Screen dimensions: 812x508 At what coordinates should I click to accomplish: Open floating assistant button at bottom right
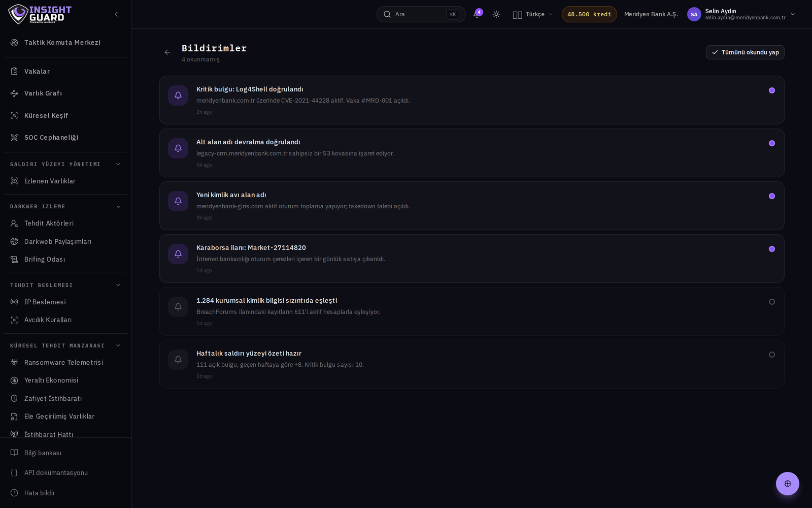coord(787,484)
